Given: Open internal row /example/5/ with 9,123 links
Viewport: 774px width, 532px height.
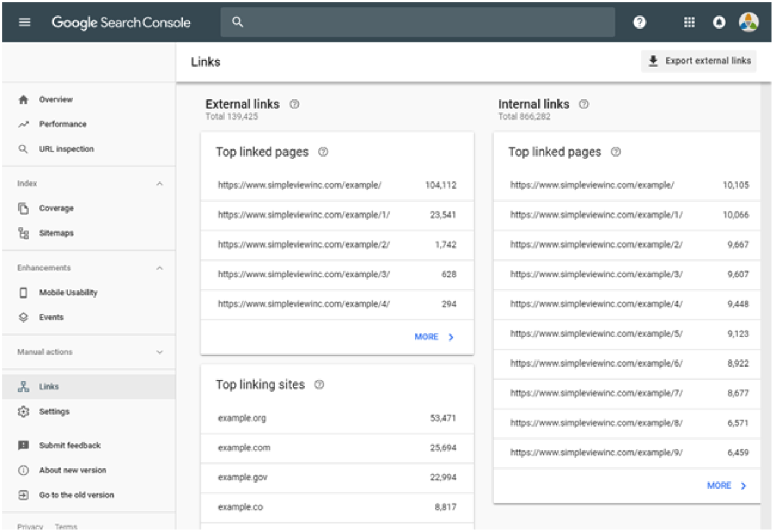Looking at the screenshot, I should click(x=627, y=334).
